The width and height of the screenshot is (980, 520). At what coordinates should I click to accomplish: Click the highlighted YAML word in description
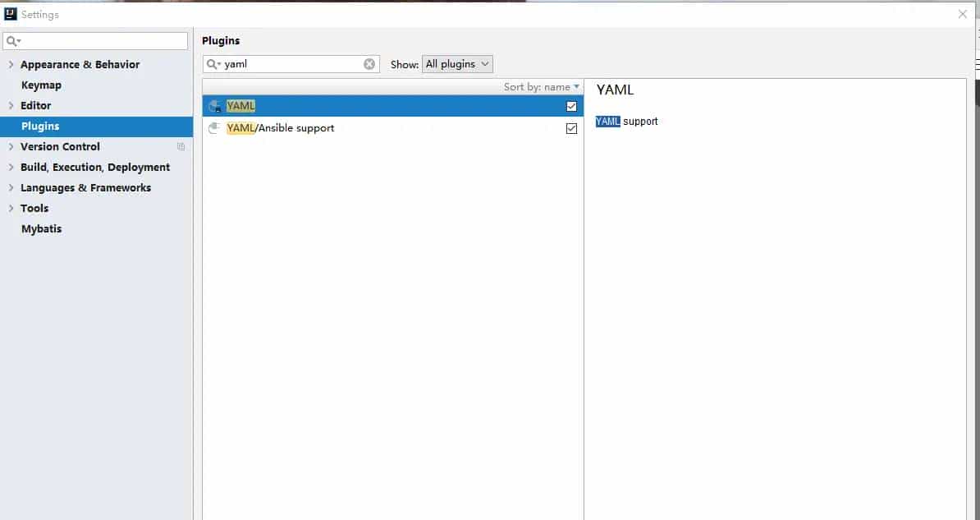click(x=607, y=122)
